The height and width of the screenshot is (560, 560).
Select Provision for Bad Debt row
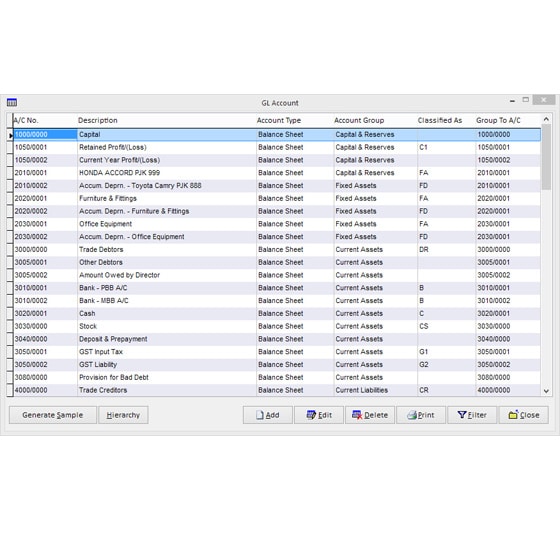click(277, 377)
